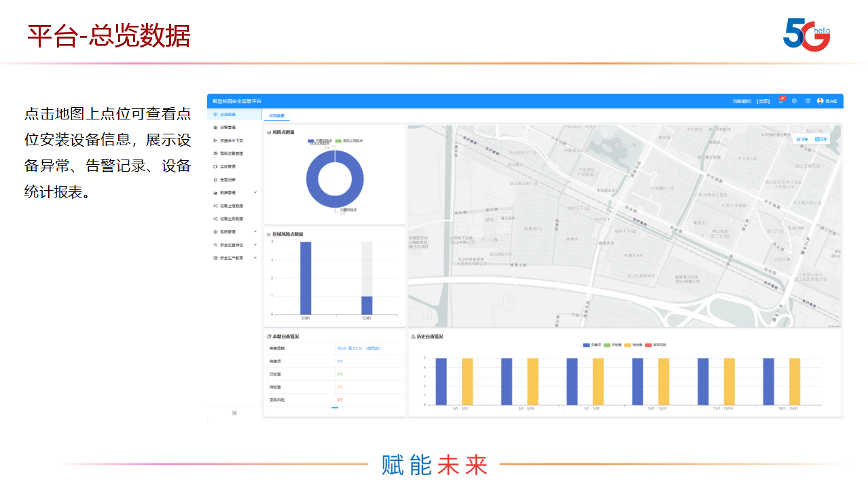This screenshot has width=868, height=488.
Task: Click the 当前组织 【全部】 selector
Action: tap(763, 101)
